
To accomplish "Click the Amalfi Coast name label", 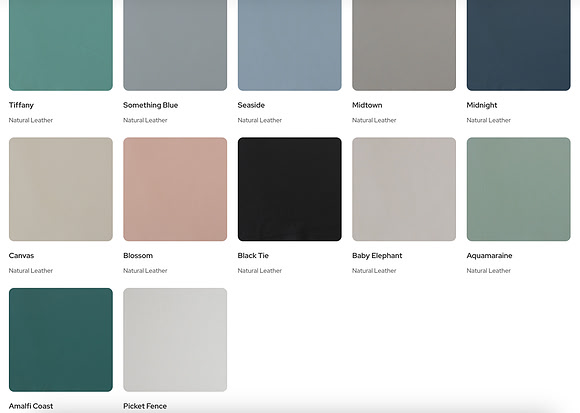I will click(31, 406).
